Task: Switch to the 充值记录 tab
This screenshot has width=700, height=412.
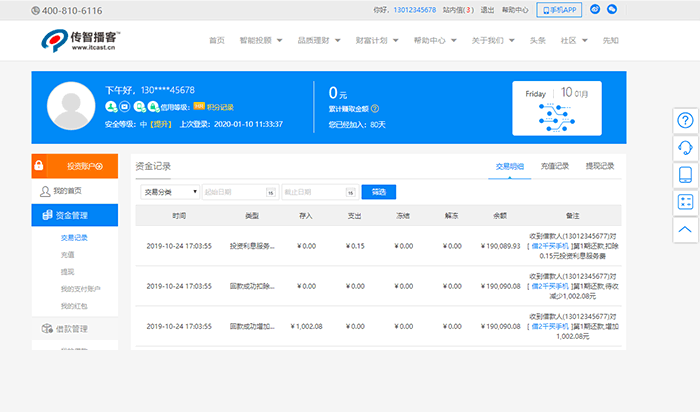Action: [555, 166]
